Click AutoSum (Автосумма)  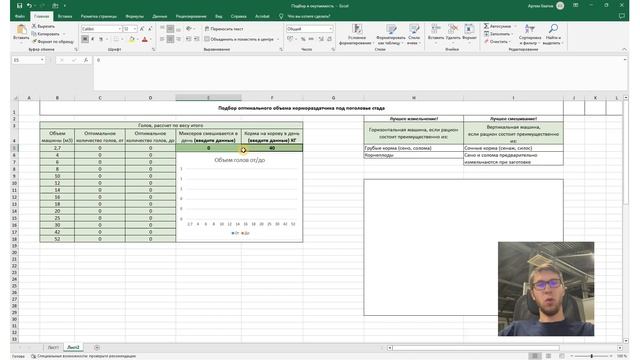click(x=497, y=26)
